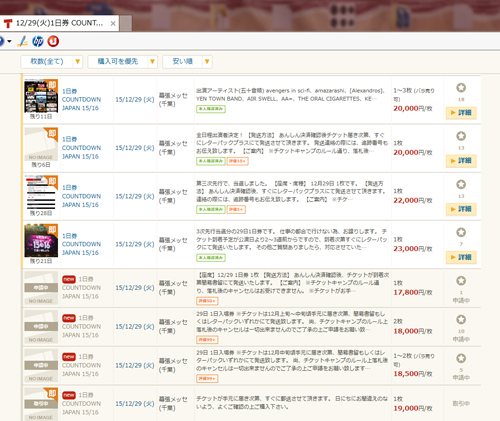Viewport: 500px width, 421px height.
Task: Click the ticket title link in the 22,000円 row
Action: 81,196
